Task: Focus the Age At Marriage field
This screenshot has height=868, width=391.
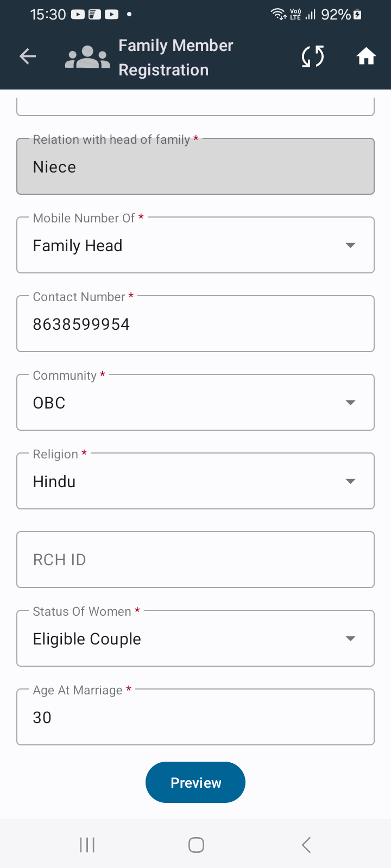Action: click(195, 717)
